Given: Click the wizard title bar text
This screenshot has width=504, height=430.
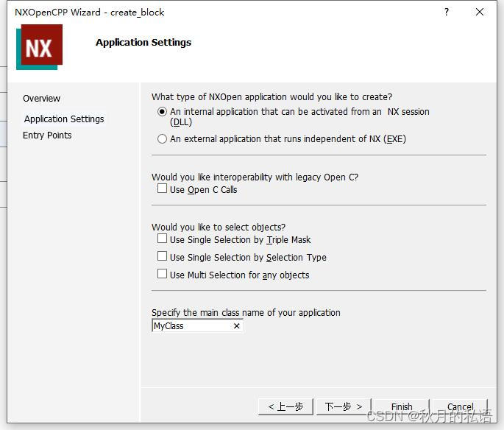Looking at the screenshot, I should [89, 13].
